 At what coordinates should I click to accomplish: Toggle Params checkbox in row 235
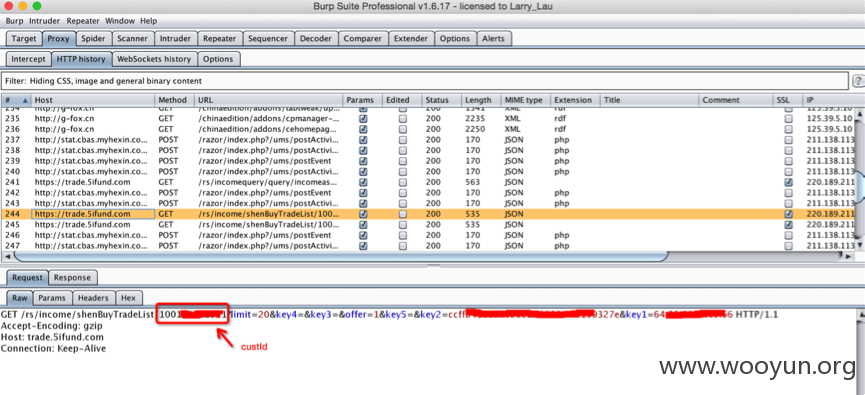(363, 119)
